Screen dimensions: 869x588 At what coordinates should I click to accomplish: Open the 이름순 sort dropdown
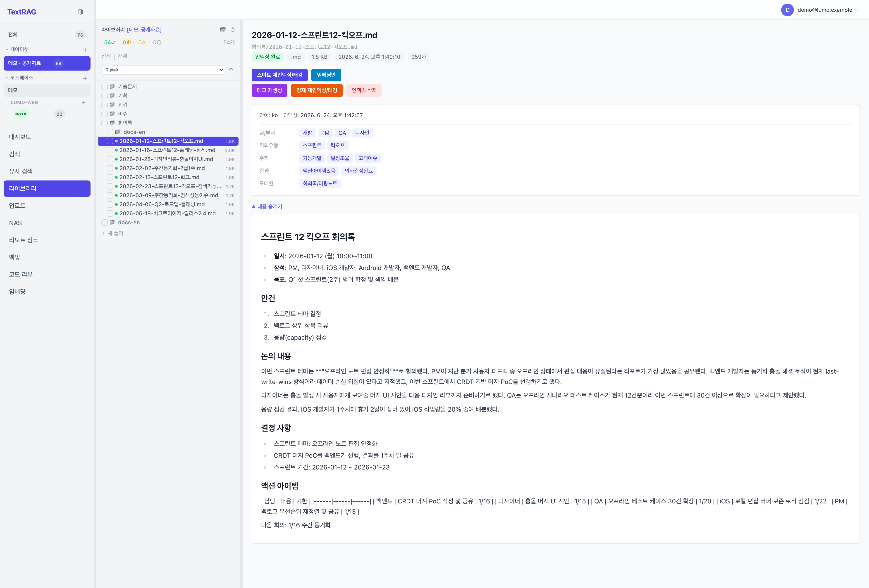(x=163, y=70)
